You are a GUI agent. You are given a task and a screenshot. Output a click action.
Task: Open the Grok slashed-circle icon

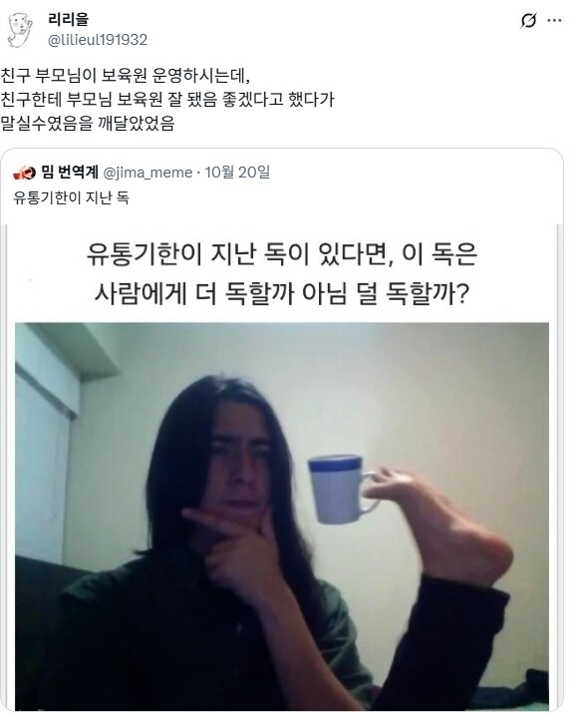click(x=528, y=20)
